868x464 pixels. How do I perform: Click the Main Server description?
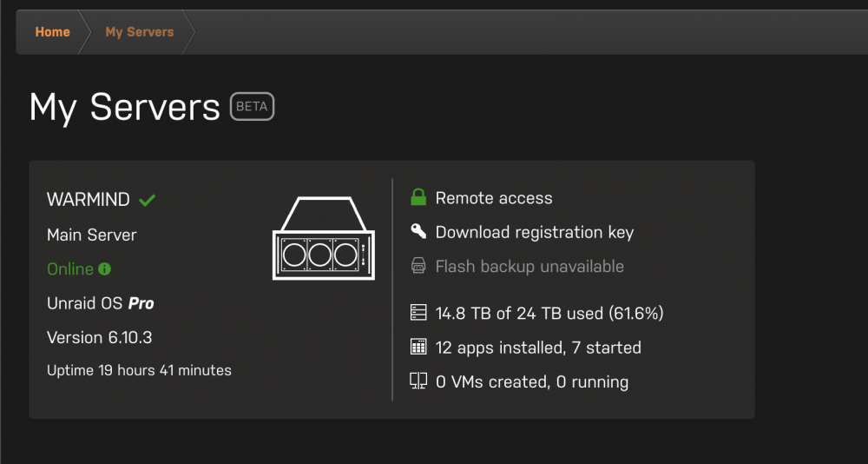click(x=92, y=235)
